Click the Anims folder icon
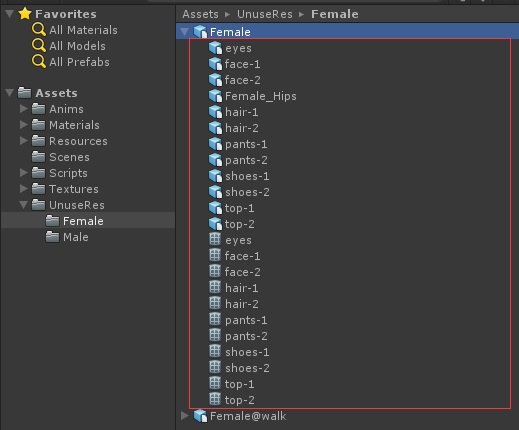This screenshot has width=519, height=430. coord(38,109)
